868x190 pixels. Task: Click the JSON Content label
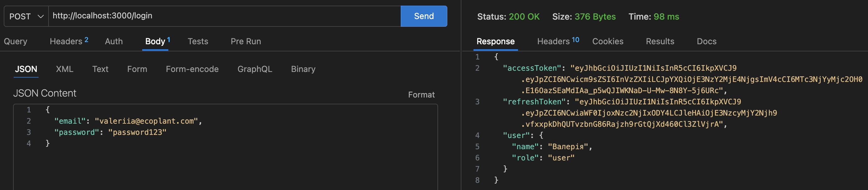pos(44,93)
